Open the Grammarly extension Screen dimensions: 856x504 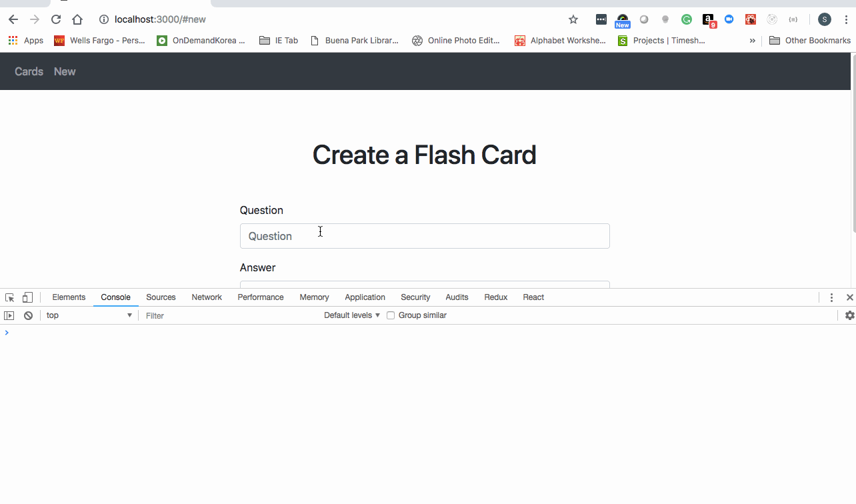[x=686, y=19]
